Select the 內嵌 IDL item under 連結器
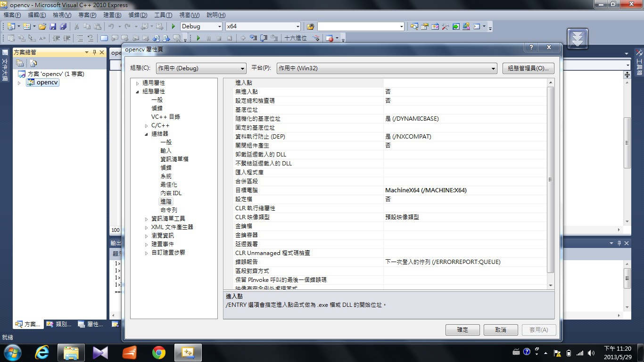644x362 pixels. click(171, 193)
